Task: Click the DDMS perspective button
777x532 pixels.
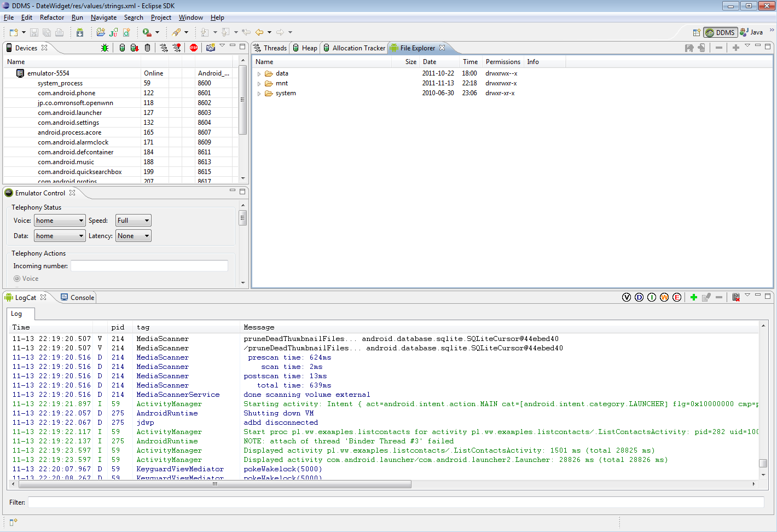Action: 721,32
